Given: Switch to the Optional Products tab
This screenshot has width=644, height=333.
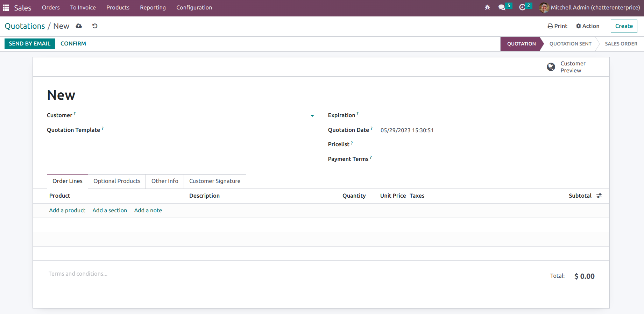Looking at the screenshot, I should (x=117, y=181).
